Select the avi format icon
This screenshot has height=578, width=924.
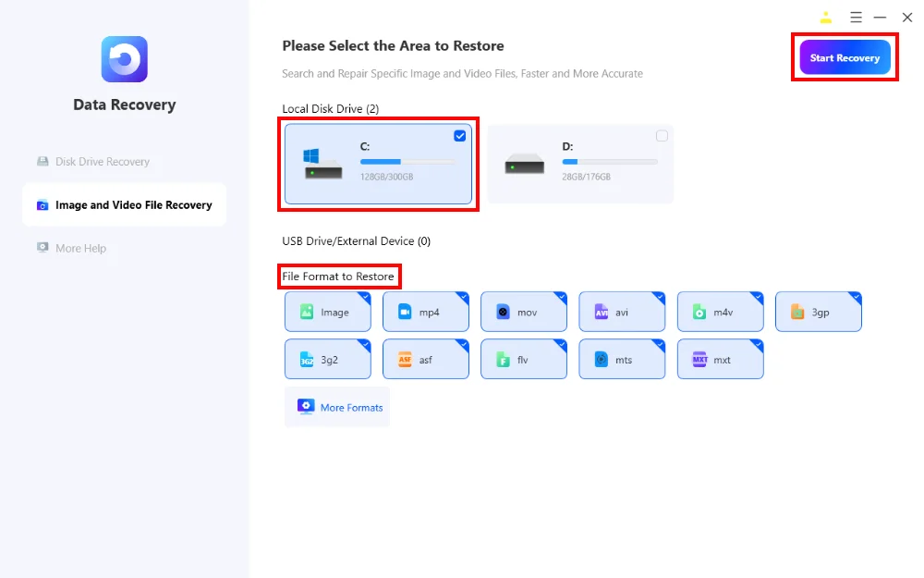click(602, 313)
